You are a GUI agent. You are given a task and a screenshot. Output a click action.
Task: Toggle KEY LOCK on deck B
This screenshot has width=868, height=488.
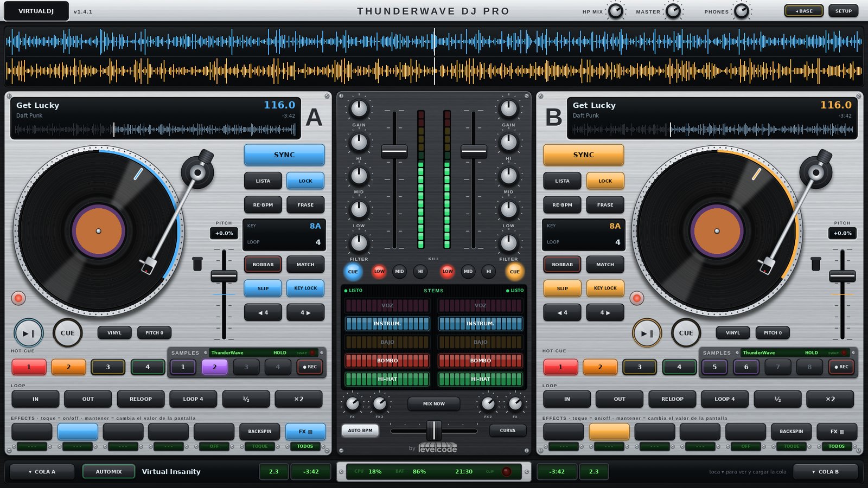[x=605, y=288]
